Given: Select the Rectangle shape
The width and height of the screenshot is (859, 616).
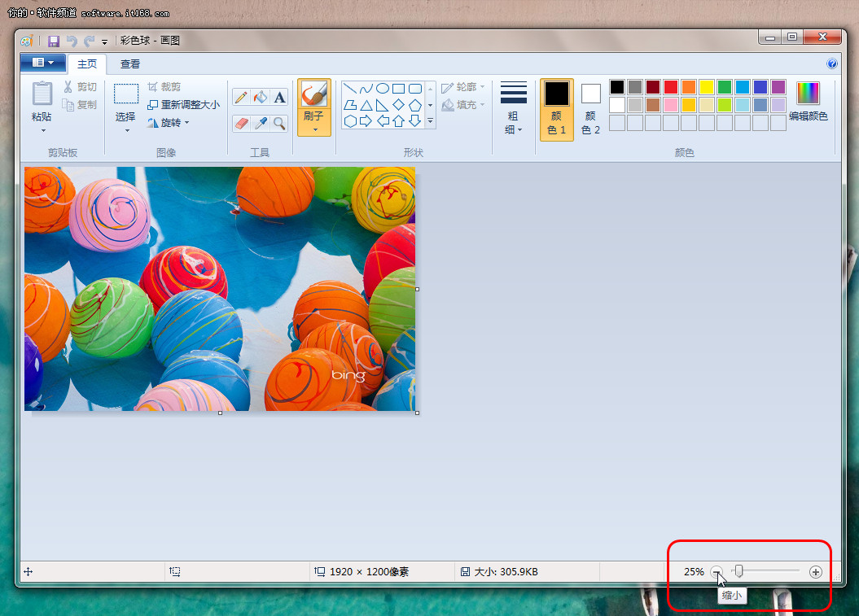Looking at the screenshot, I should pyautogui.click(x=399, y=89).
